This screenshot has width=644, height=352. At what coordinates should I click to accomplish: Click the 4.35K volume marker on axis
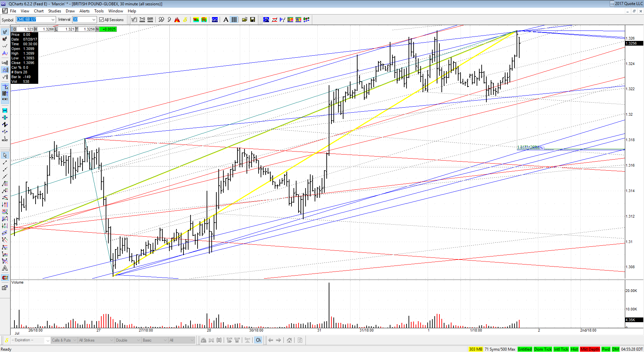coord(634,320)
